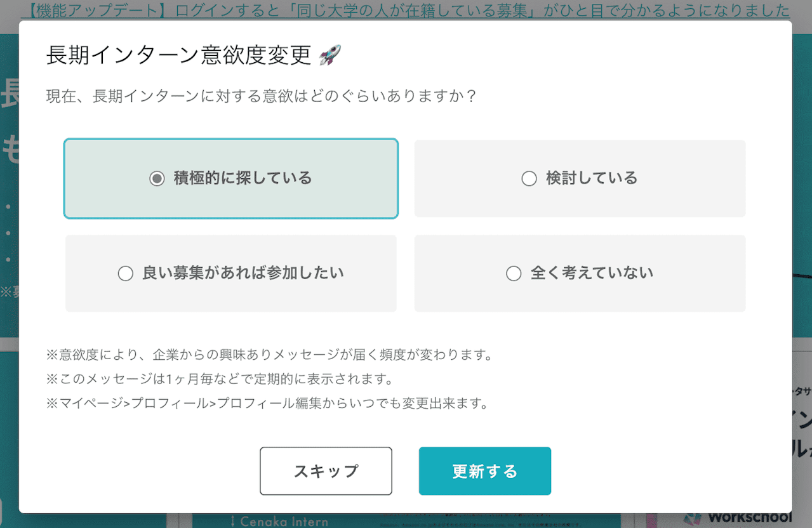812x528 pixels.
Task: Click the dimmed teal backdrop outside the dialog
Action: [9, 190]
